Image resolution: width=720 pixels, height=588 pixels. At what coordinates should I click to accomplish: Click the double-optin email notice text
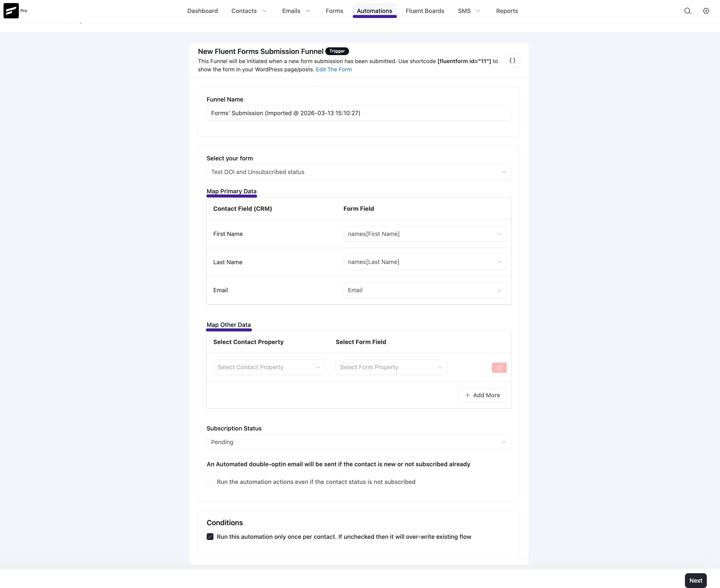click(x=338, y=464)
